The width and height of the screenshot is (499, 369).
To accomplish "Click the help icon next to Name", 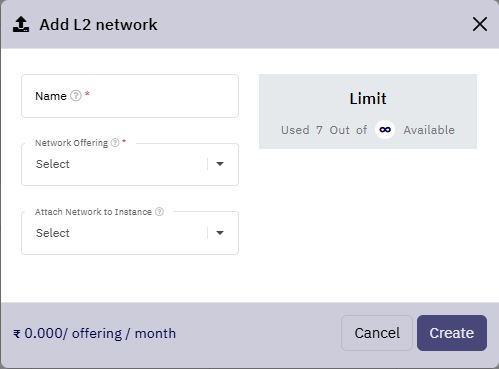I will [76, 96].
